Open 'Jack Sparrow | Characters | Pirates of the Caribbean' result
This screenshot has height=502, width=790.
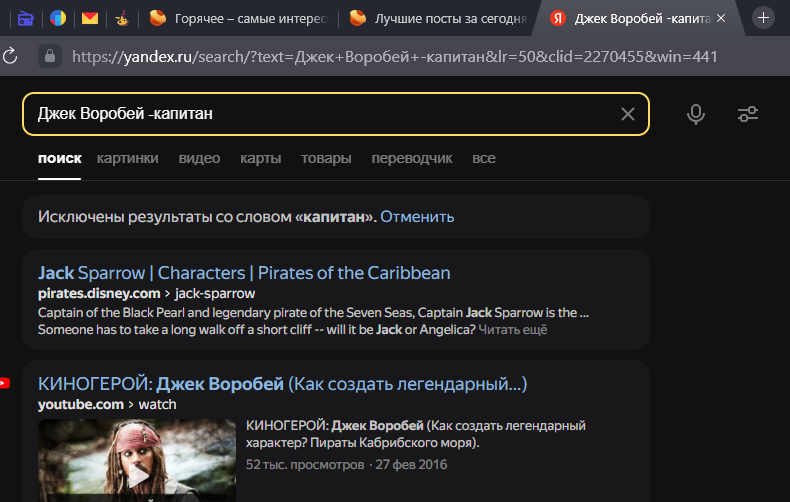(244, 273)
